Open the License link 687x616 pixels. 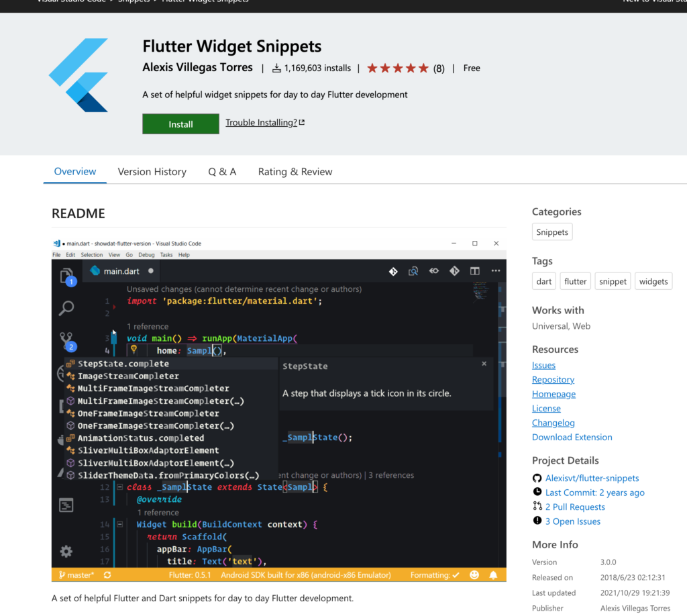[x=546, y=409]
